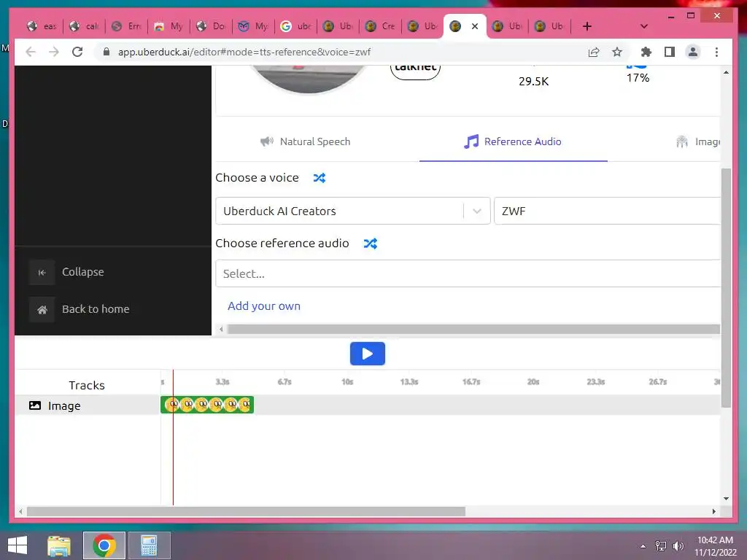Switch to the 'Cre' browser tab
The width and height of the screenshot is (747, 560).
[x=380, y=27]
